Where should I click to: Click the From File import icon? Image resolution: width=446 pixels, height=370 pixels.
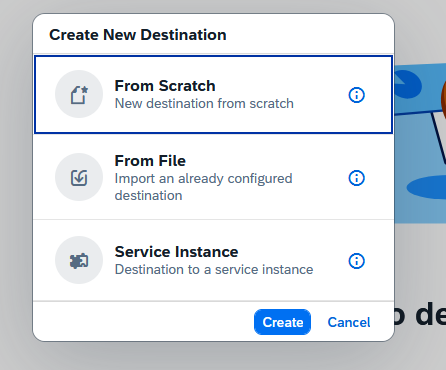tap(79, 177)
